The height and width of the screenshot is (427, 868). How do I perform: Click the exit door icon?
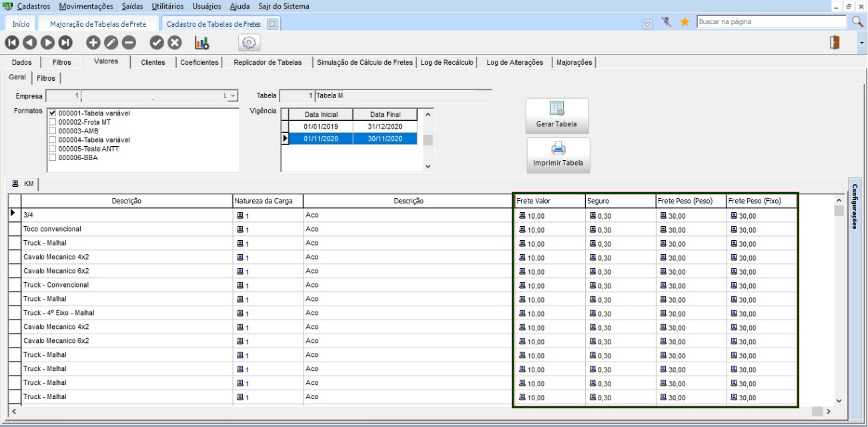coord(834,43)
